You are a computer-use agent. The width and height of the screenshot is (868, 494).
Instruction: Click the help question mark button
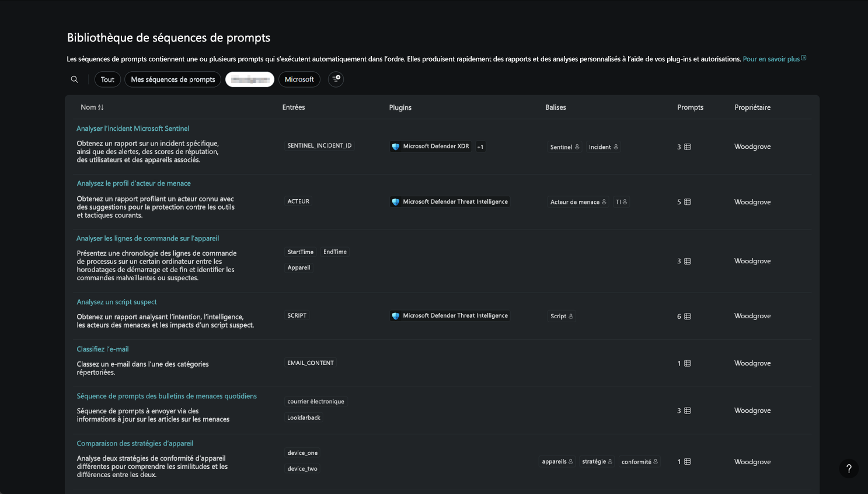(x=849, y=468)
